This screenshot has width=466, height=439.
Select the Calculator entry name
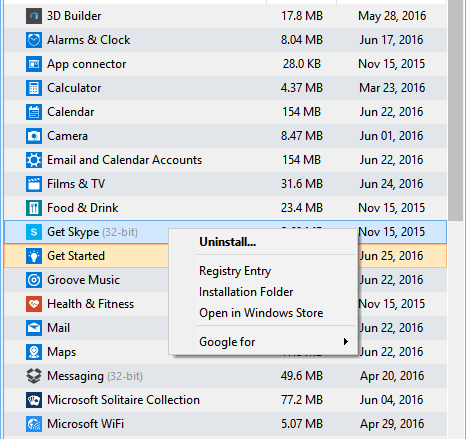point(74,88)
